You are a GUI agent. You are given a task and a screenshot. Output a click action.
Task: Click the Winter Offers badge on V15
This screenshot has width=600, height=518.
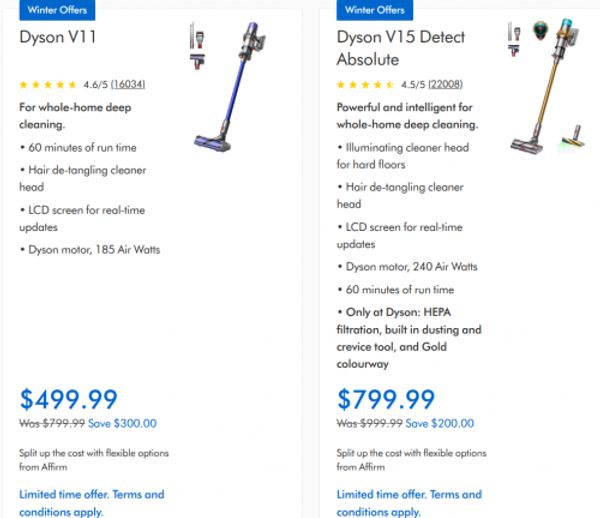(375, 9)
